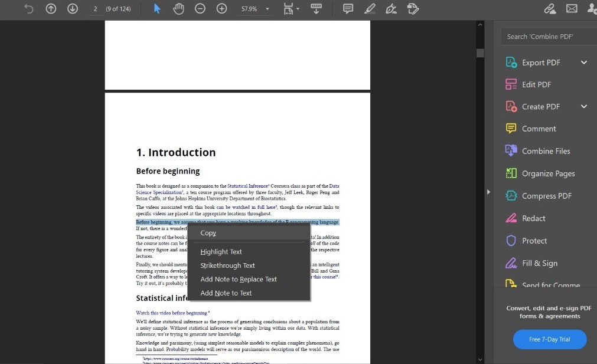Click the page number input box
The height and width of the screenshot is (364, 597).
[96, 9]
